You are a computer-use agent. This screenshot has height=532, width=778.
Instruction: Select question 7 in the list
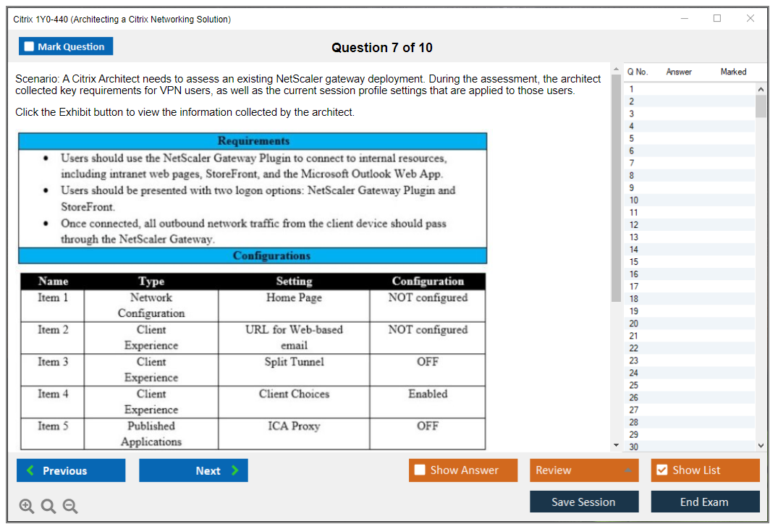click(x=632, y=163)
